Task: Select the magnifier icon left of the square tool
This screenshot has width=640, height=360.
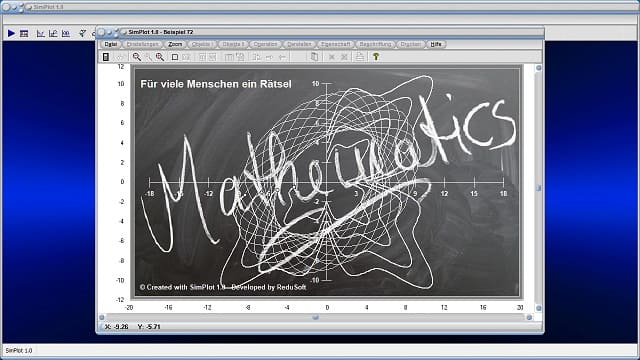Action: point(160,57)
